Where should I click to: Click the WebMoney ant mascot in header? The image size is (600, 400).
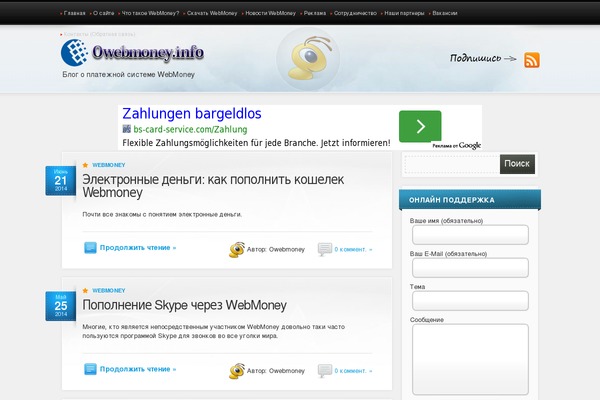coord(308,58)
